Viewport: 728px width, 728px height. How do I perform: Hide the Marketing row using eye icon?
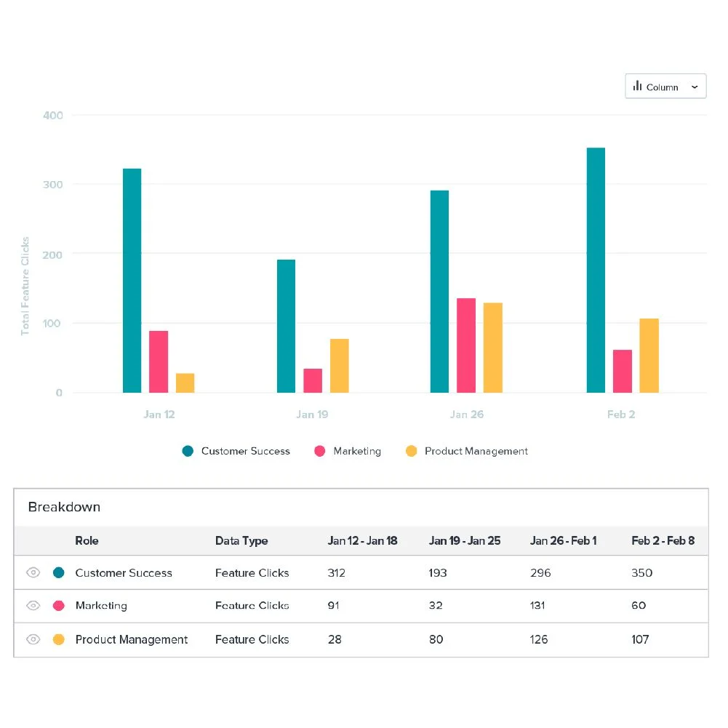pyautogui.click(x=33, y=605)
